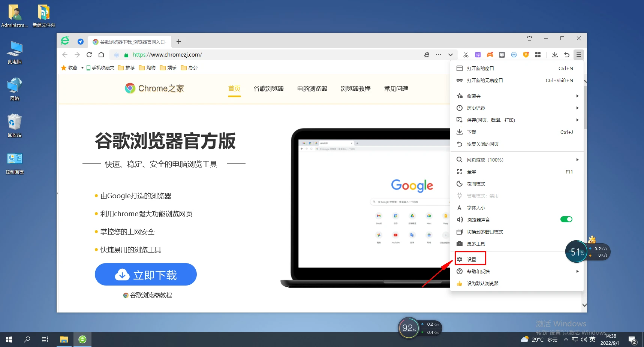The width and height of the screenshot is (644, 347).
Task: Open the 推荐 bookmarks folder
Action: (x=126, y=68)
